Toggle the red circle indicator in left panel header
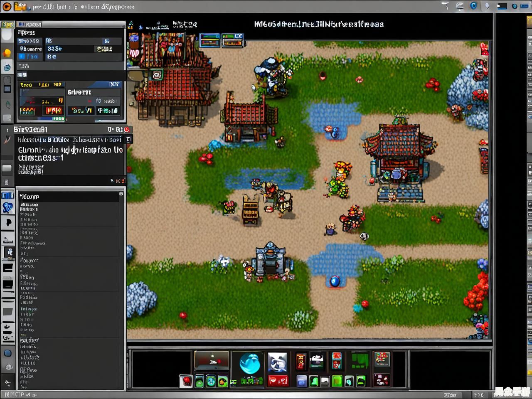 click(x=127, y=130)
